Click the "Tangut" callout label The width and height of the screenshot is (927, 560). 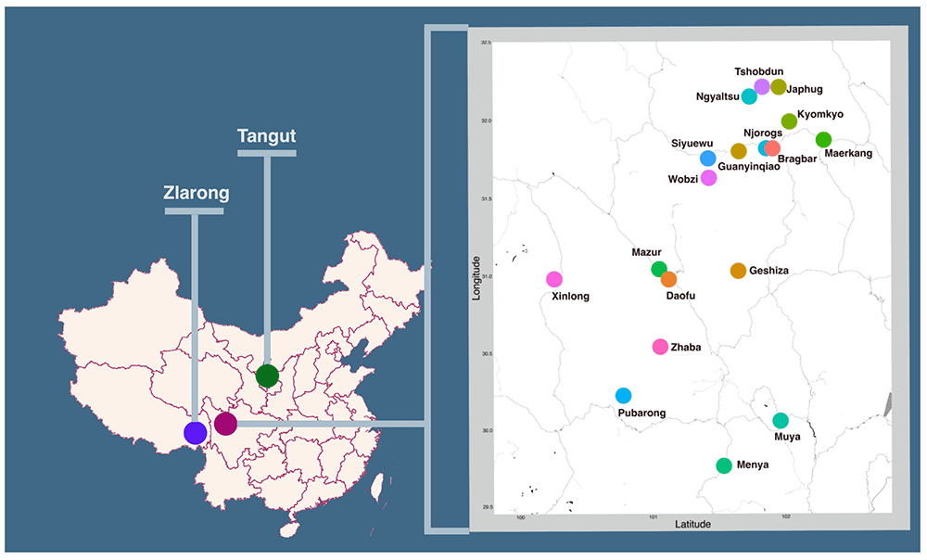pos(267,136)
